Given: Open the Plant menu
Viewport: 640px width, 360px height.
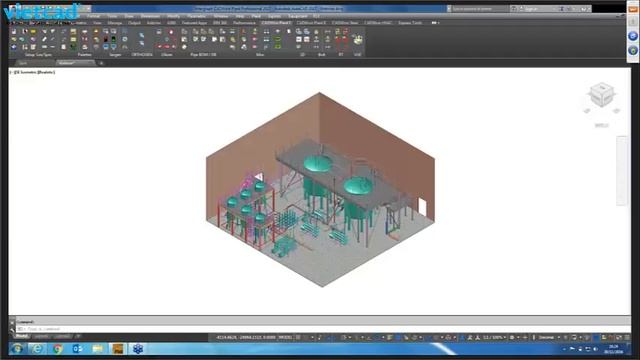Looking at the screenshot, I should click(x=256, y=16).
